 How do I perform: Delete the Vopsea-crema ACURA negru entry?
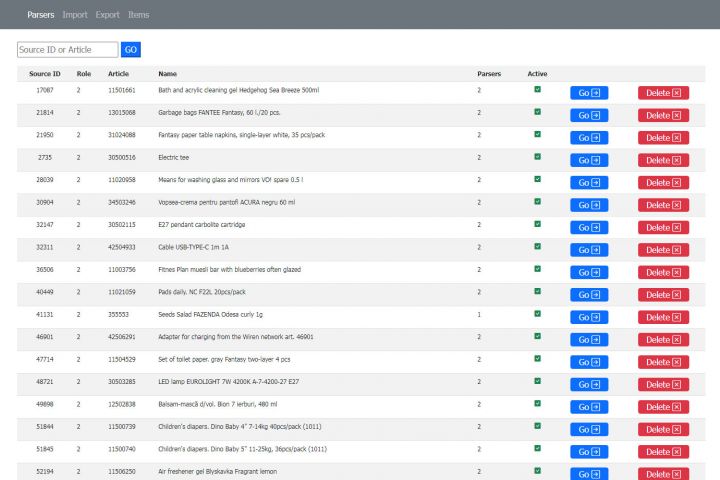(663, 205)
